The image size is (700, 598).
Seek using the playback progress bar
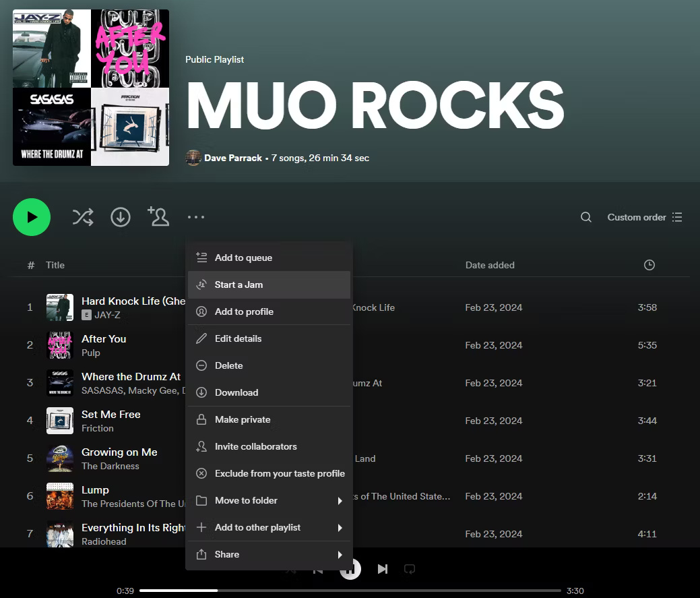pyautogui.click(x=350, y=590)
